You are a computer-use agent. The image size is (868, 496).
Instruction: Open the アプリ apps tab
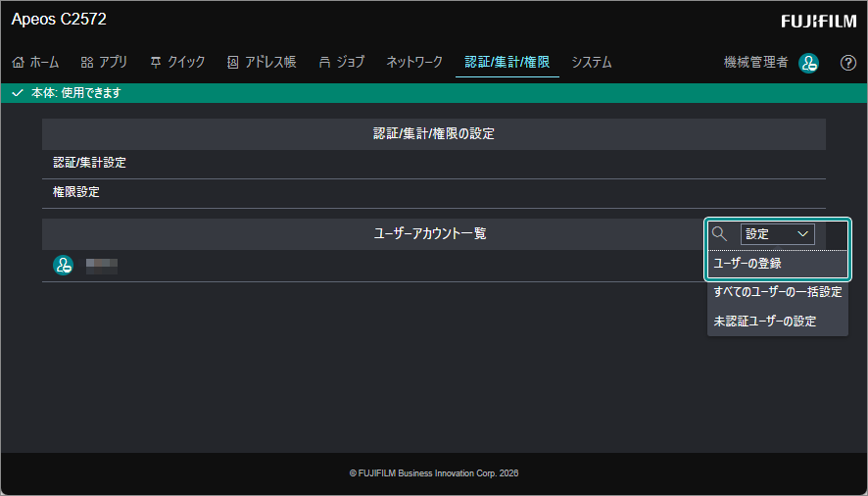(104, 62)
